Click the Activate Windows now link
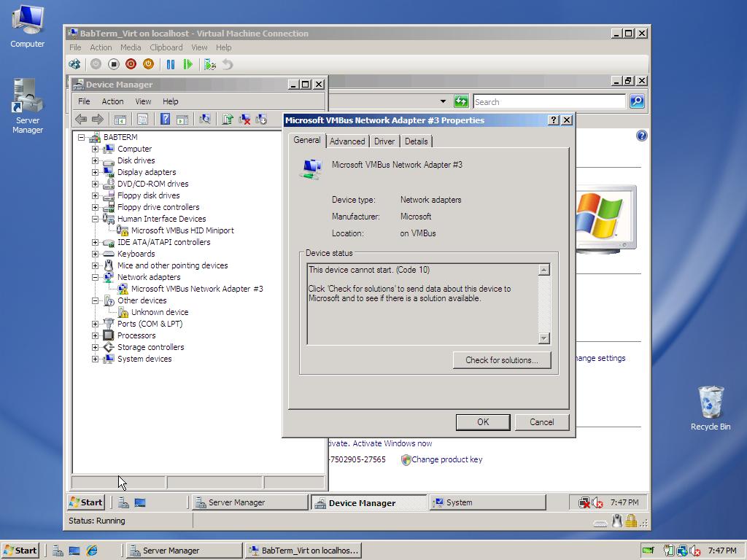Screen dimensions: 747x560 392,443
